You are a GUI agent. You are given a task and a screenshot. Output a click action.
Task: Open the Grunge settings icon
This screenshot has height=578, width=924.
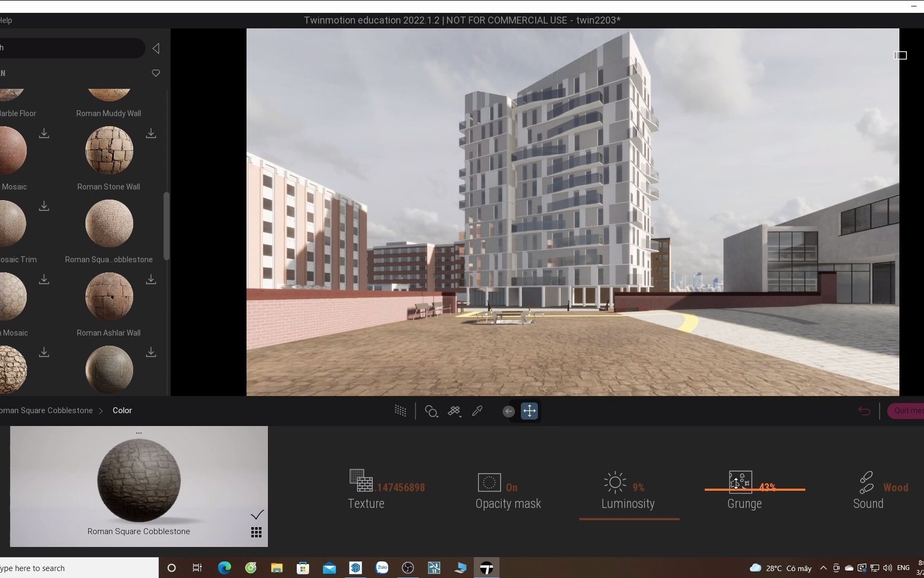[741, 481]
